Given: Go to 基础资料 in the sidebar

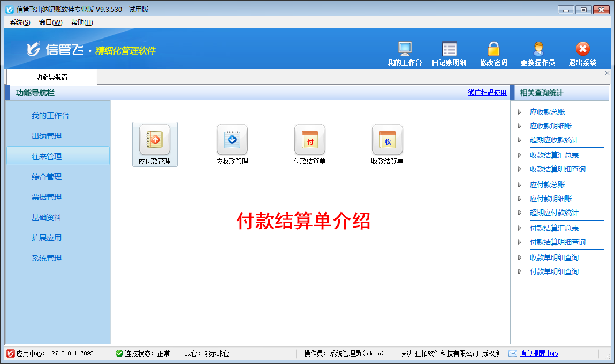Looking at the screenshot, I should [47, 218].
